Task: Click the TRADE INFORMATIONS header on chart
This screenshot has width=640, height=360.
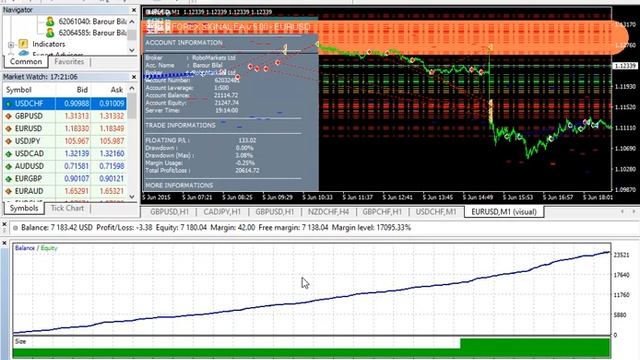Action: (180, 125)
